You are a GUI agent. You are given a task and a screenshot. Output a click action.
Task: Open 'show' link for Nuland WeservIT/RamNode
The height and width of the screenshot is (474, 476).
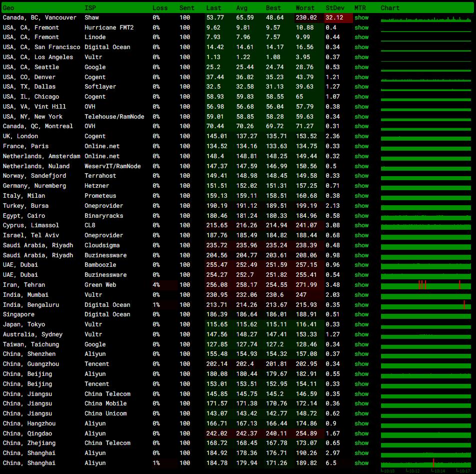(x=361, y=166)
